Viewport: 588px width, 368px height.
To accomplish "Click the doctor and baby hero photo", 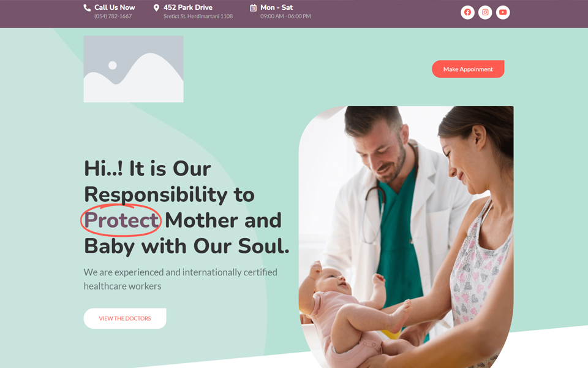I will (405, 237).
